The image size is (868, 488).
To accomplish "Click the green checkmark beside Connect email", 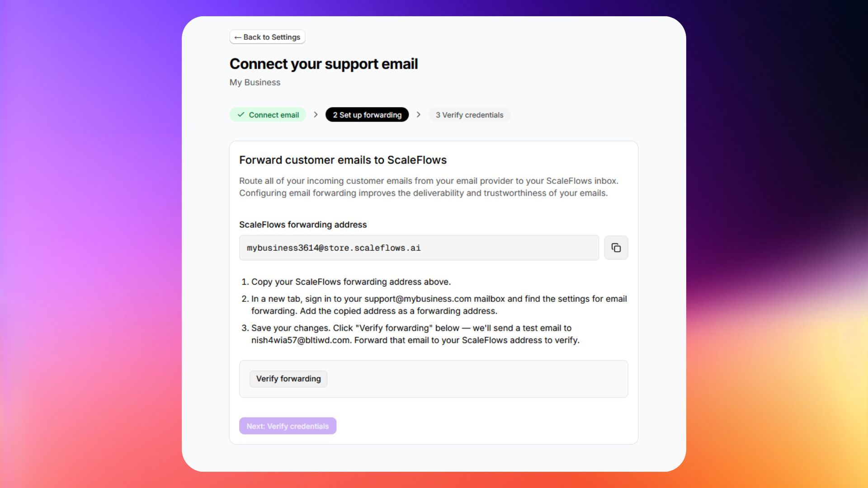I will pos(241,115).
